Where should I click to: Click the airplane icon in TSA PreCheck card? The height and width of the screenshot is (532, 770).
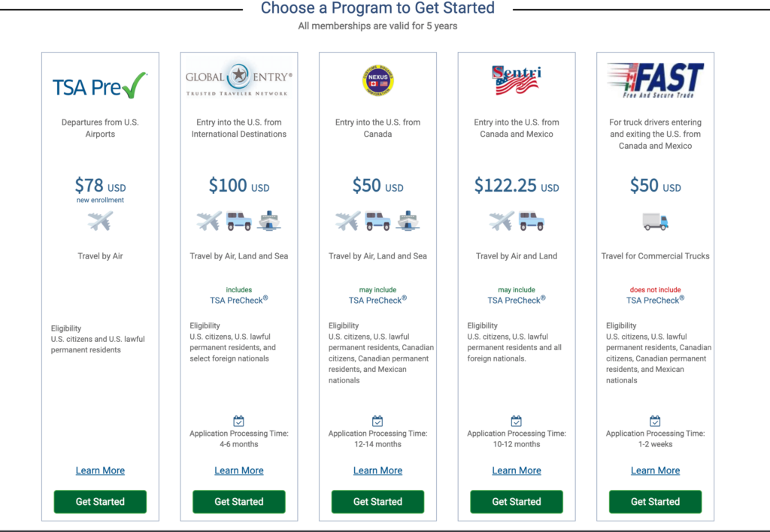(100, 221)
